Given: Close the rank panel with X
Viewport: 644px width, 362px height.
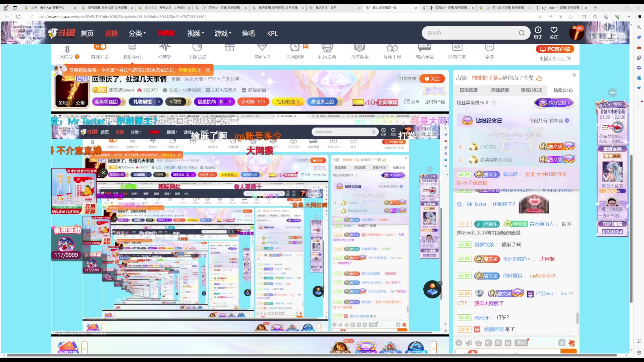Looking at the screenshot, I should pos(574,75).
